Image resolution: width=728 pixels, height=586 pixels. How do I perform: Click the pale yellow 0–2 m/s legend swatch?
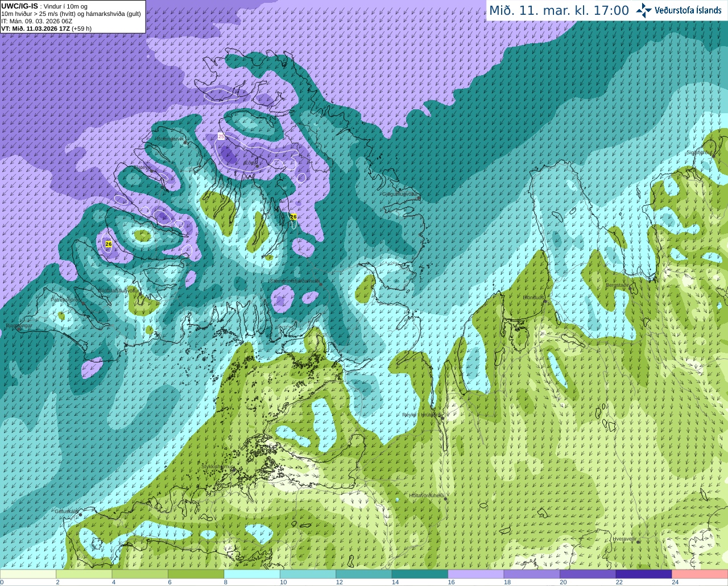28,573
